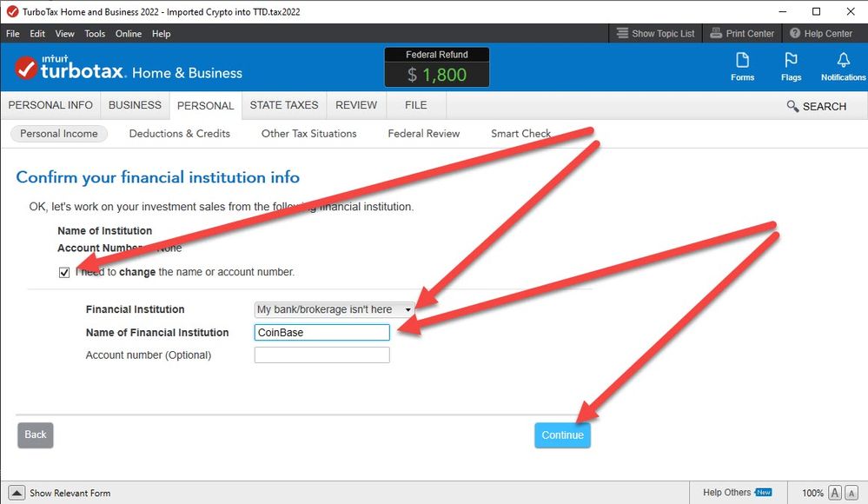Click the Search magnifier

click(792, 106)
